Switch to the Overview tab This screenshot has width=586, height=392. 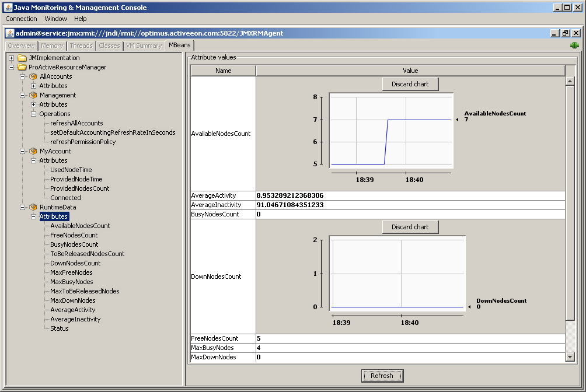pyautogui.click(x=21, y=45)
